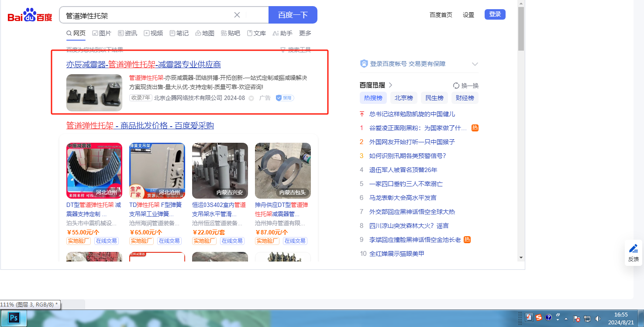Open 退伍军人被冒名顶替26年 hot search
Image resolution: width=644 pixels, height=327 pixels.
tap(403, 170)
